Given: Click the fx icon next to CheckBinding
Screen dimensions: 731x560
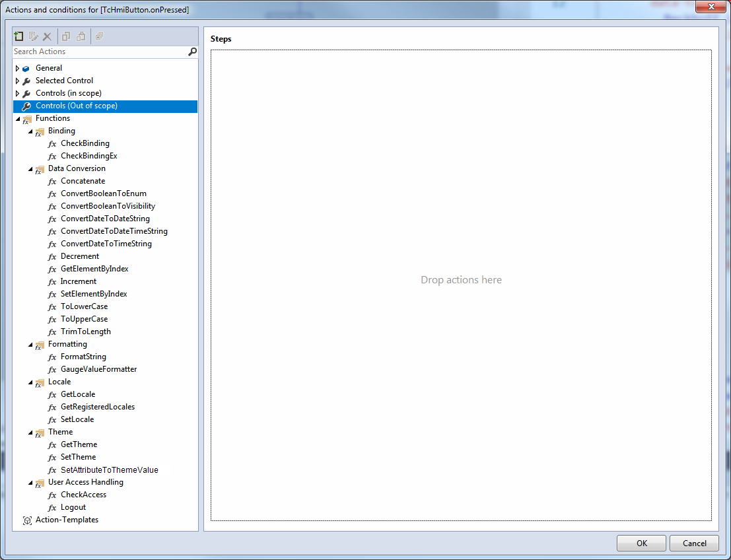Looking at the screenshot, I should pos(52,144).
